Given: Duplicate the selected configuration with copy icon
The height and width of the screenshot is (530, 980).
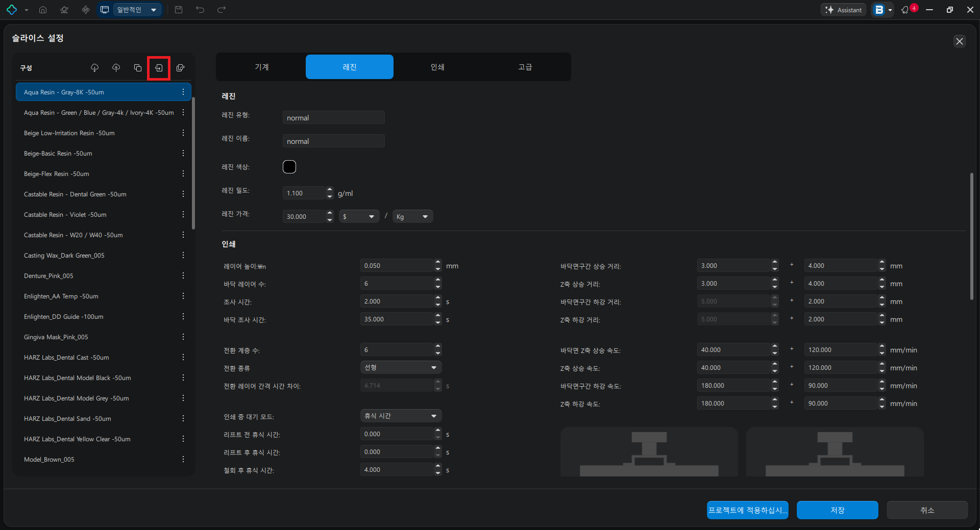Looking at the screenshot, I should tap(138, 68).
